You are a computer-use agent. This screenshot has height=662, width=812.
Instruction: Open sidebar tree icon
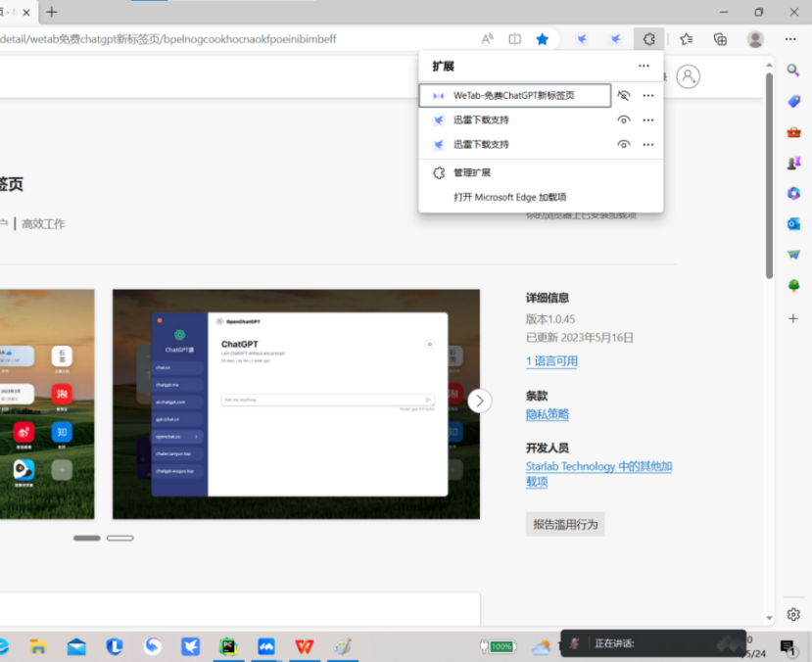(793, 285)
